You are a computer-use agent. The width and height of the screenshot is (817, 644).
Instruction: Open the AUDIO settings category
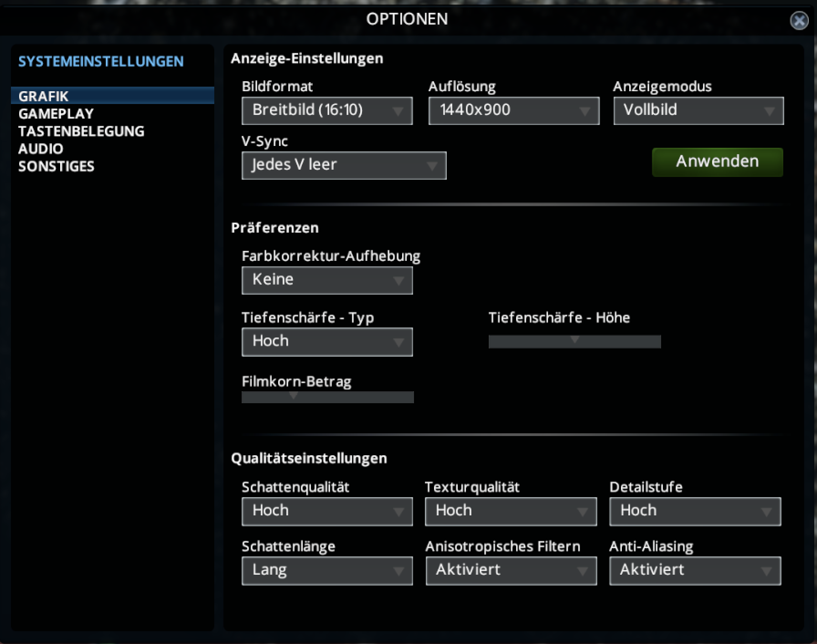pos(41,149)
